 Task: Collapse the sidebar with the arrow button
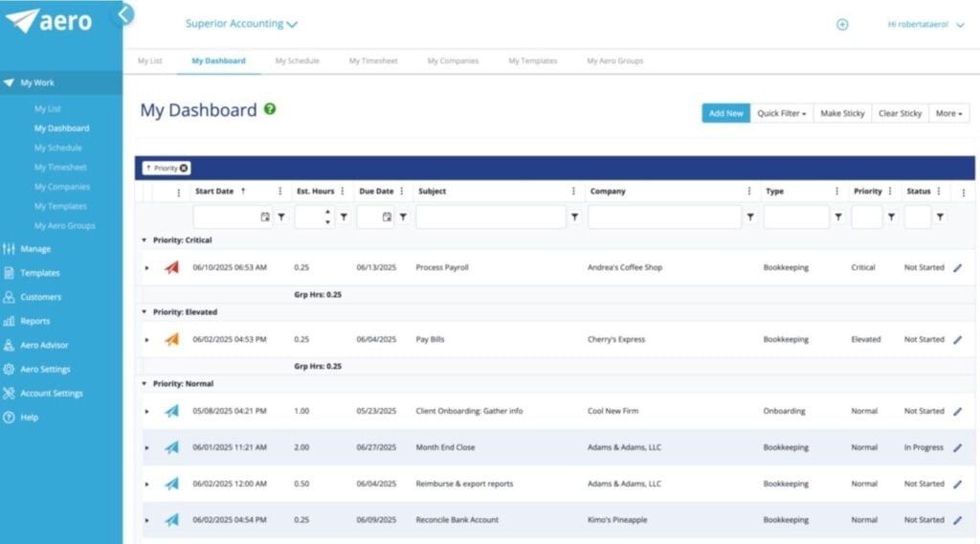(x=125, y=14)
